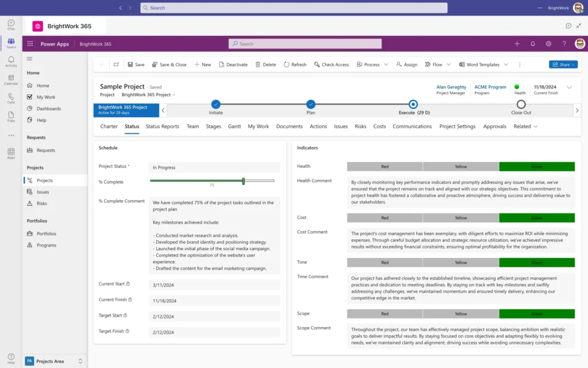Viewport: 588px width, 368px height.
Task: Collapse the navigation hamburger menu
Action: click(x=30, y=58)
